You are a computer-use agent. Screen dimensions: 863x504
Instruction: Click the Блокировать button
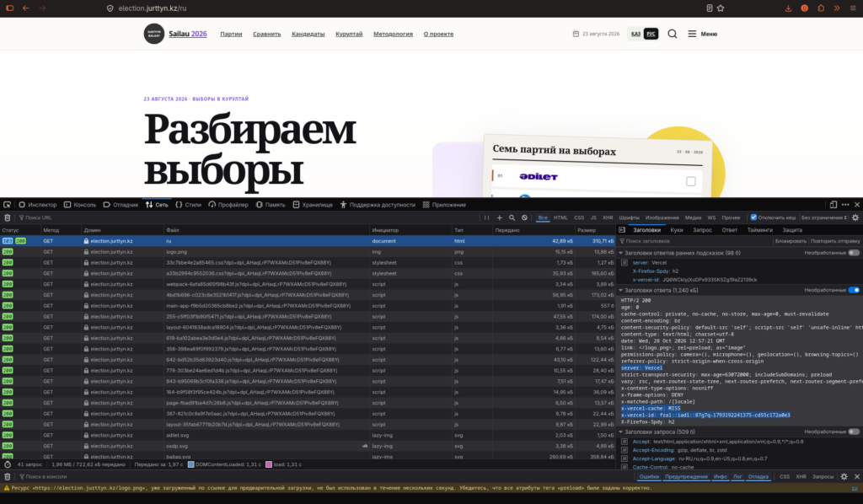click(791, 241)
